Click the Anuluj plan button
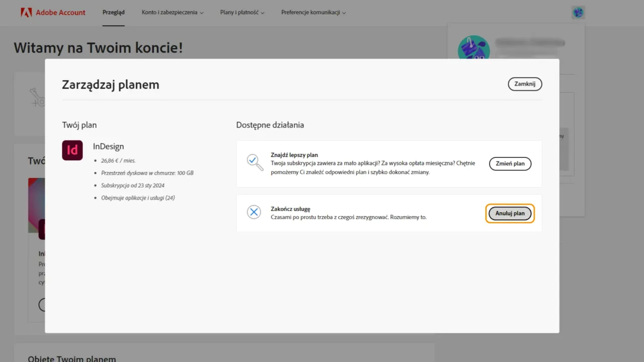The height and width of the screenshot is (362, 644). 510,213
